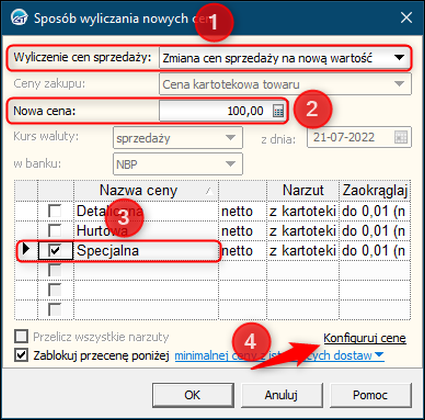This screenshot has width=425, height=420.
Task: Expand the w banku NBP dropdown
Action: pyautogui.click(x=178, y=164)
